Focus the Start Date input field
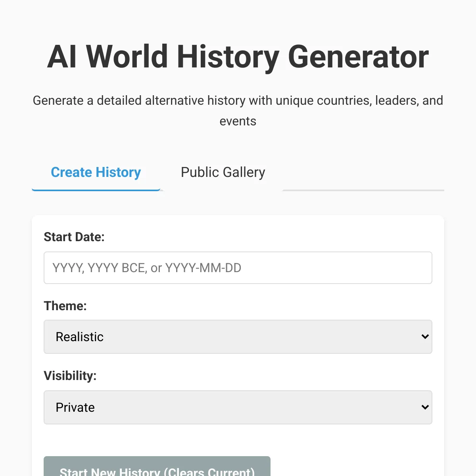 coord(238,268)
